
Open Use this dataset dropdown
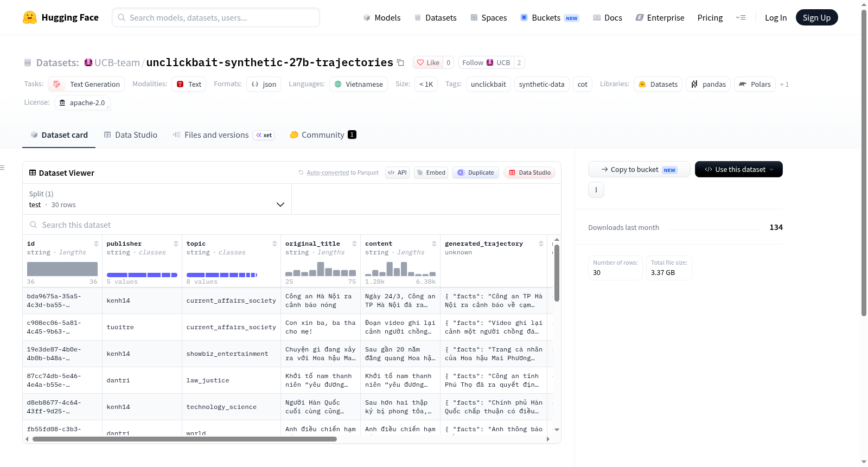click(x=739, y=169)
